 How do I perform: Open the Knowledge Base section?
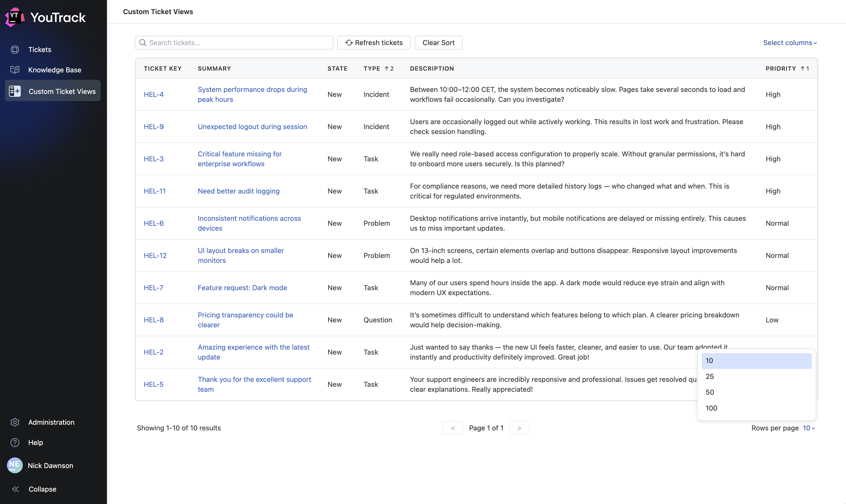(53, 70)
